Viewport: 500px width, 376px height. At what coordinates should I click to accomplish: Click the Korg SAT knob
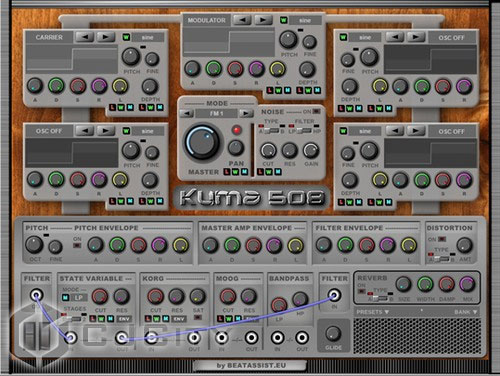click(198, 296)
